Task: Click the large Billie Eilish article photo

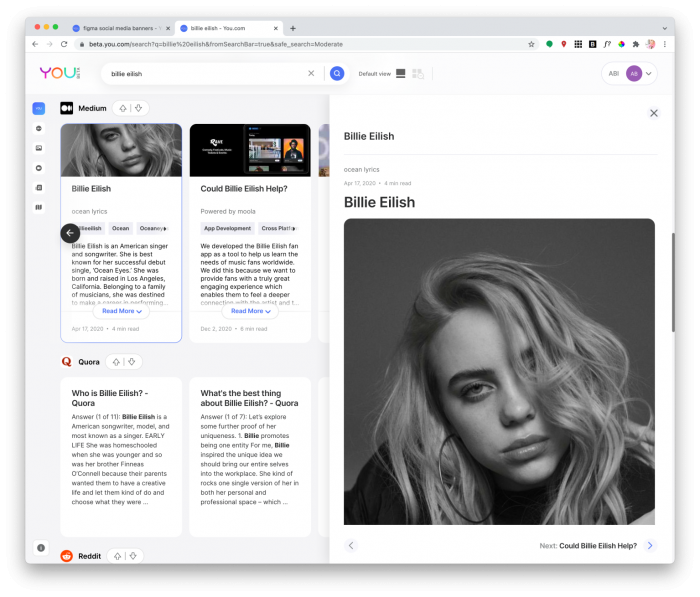Action: pos(499,372)
